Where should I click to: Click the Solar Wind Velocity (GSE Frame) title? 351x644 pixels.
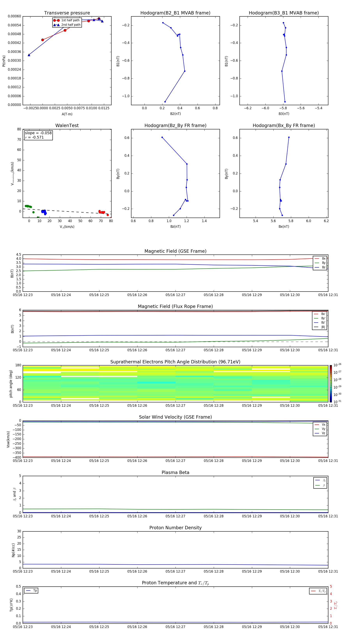[x=175, y=417]
